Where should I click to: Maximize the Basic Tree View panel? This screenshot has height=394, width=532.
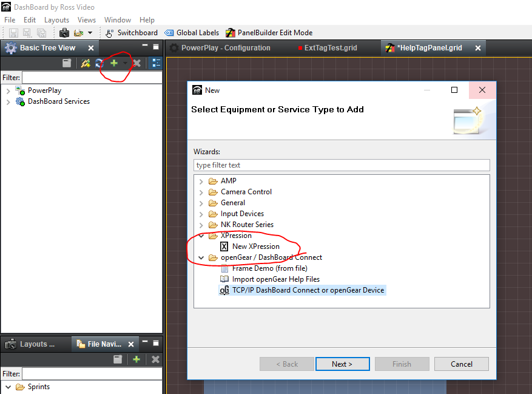156,47
